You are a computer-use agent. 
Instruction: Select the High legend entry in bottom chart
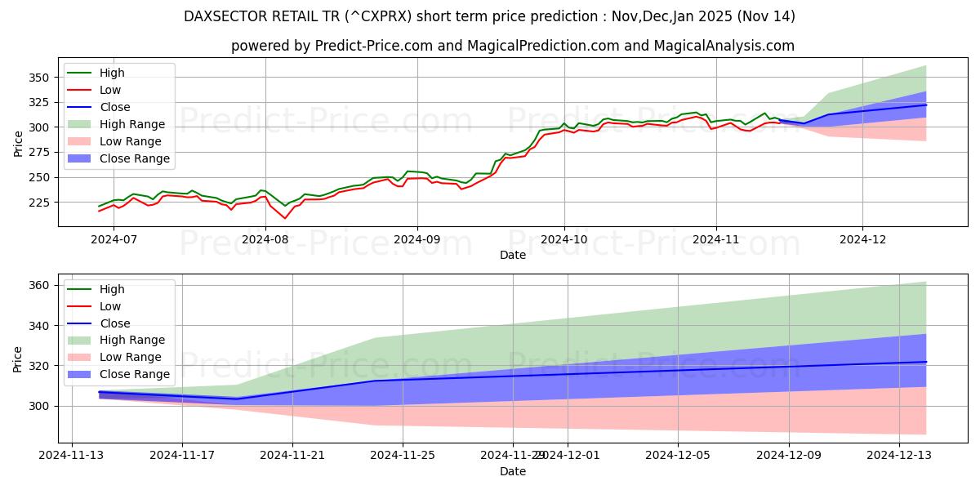110,289
